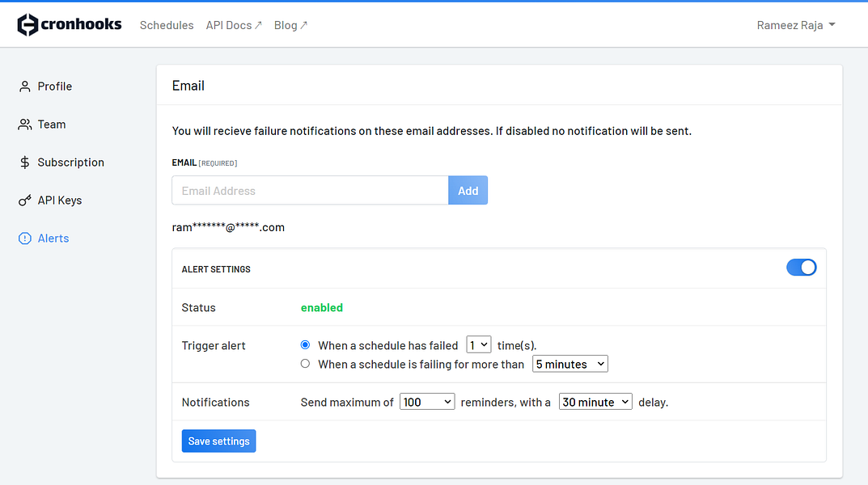
Task: Open the Schedules nav item
Action: [x=167, y=25]
